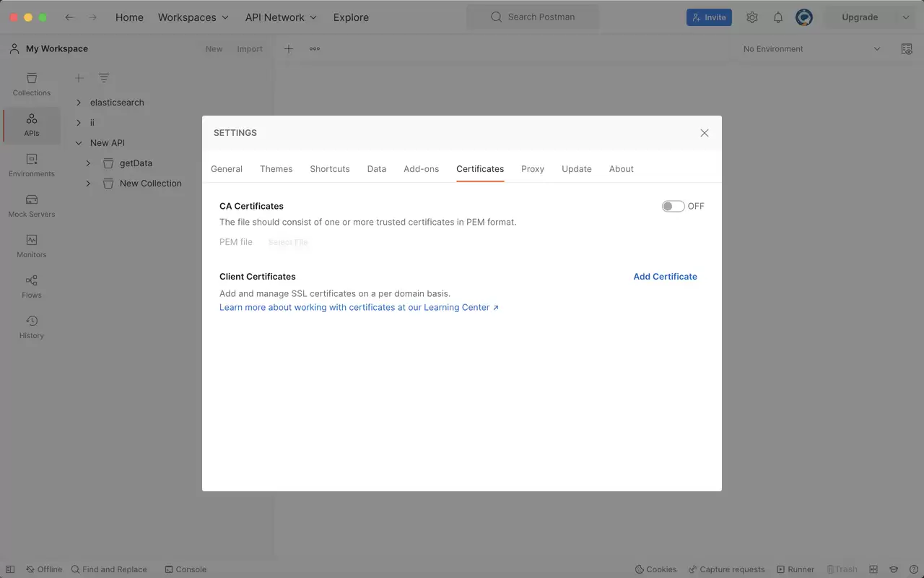
Task: Switch to the General settings tab
Action: [x=227, y=169]
